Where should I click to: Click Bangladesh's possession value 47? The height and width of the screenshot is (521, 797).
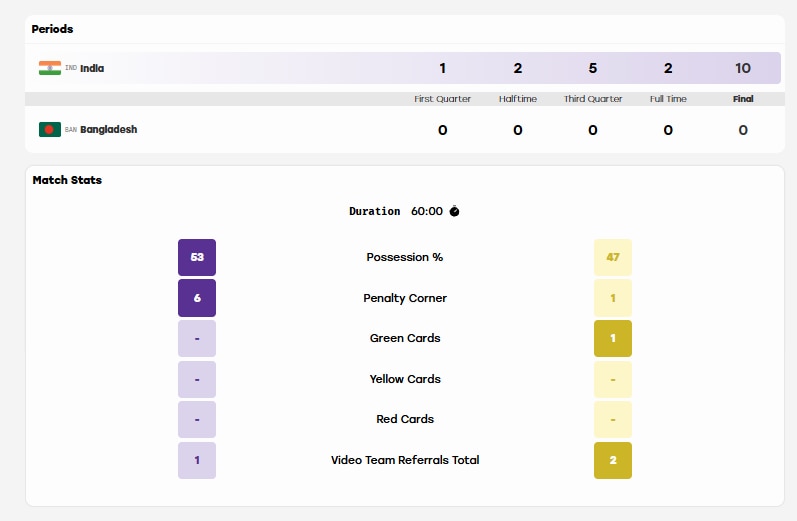click(x=613, y=257)
